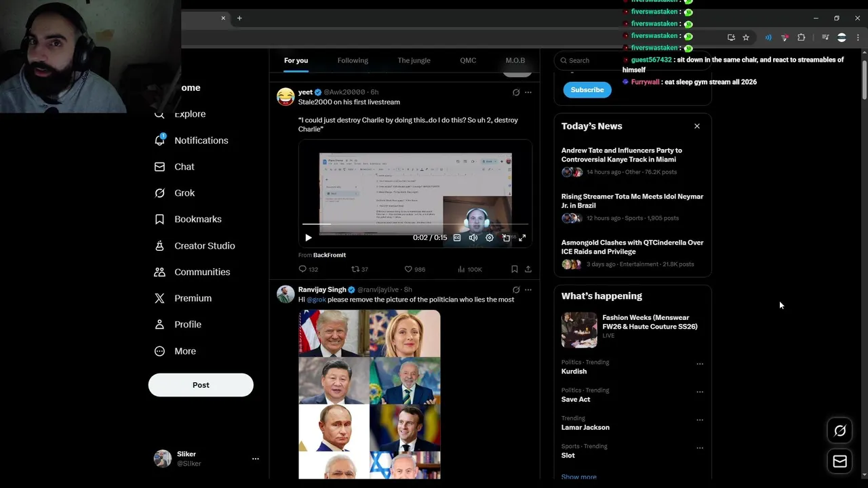Screen dimensions: 868x488
Task: Switch to For you tab
Action: (x=296, y=60)
